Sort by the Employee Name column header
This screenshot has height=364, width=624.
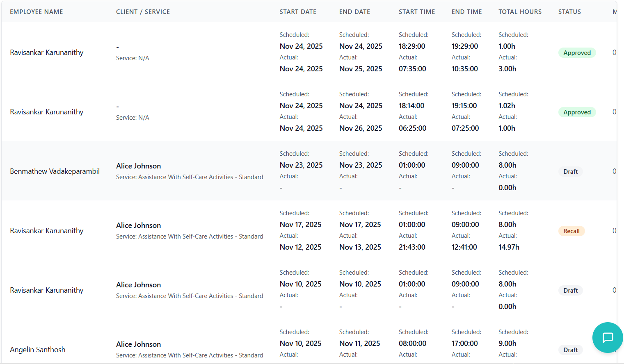(x=37, y=12)
